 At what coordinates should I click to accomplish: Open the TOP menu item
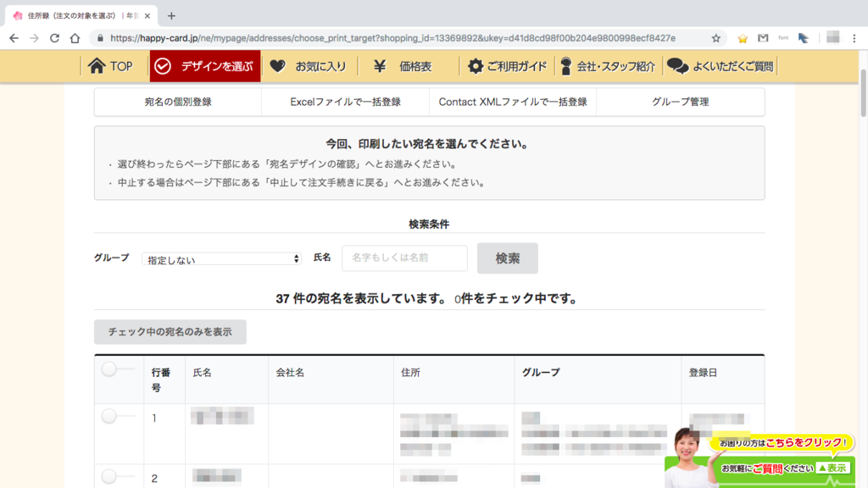[x=111, y=66]
